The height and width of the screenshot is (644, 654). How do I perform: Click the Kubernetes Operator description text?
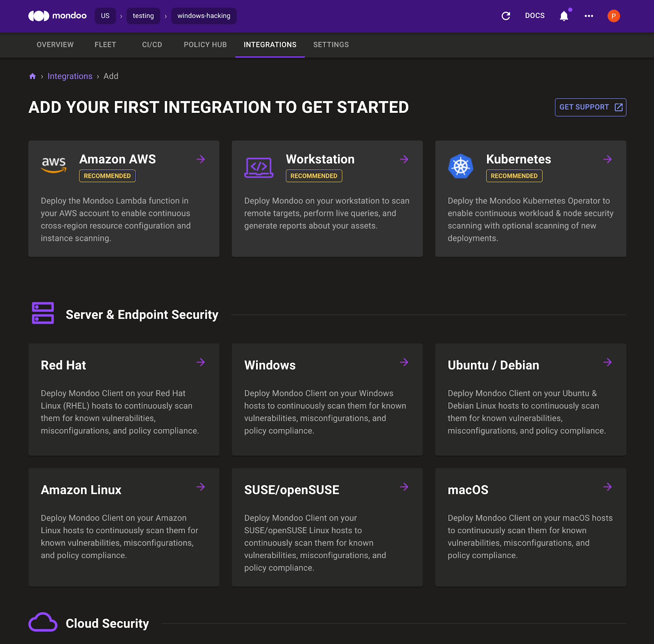click(531, 219)
